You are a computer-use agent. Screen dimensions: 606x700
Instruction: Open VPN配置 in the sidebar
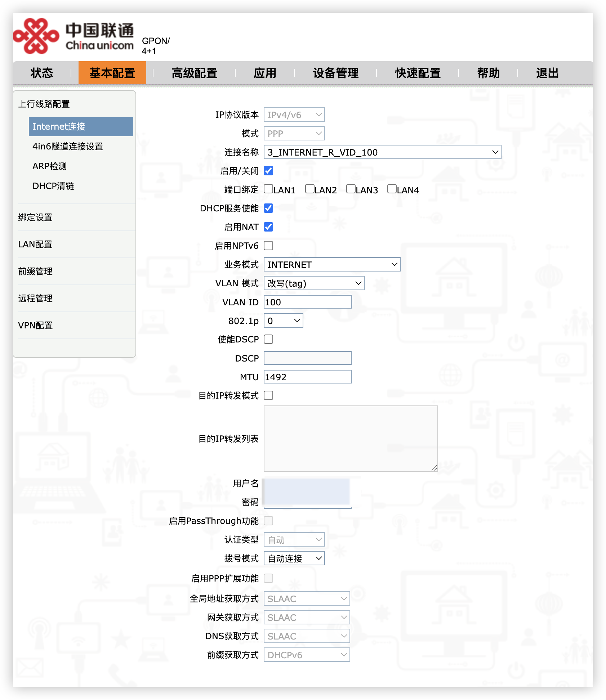pyautogui.click(x=35, y=325)
